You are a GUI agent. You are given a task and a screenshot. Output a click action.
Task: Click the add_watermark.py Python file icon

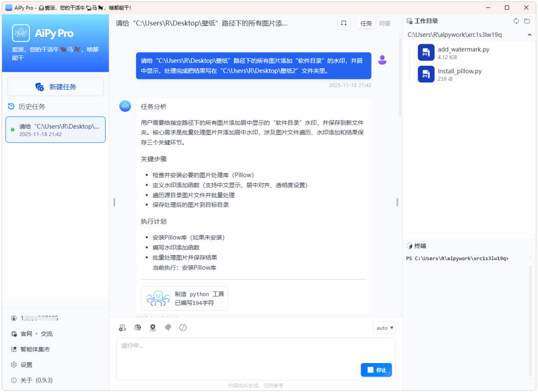[426, 52]
